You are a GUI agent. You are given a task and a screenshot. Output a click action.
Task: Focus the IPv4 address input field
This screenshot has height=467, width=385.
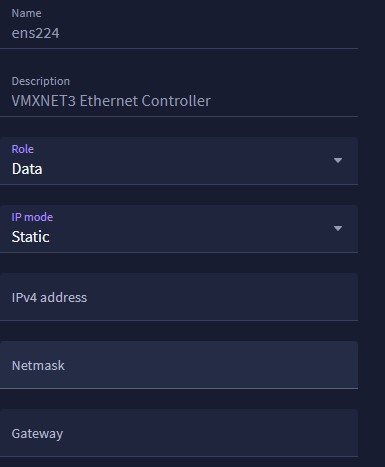[x=179, y=297]
